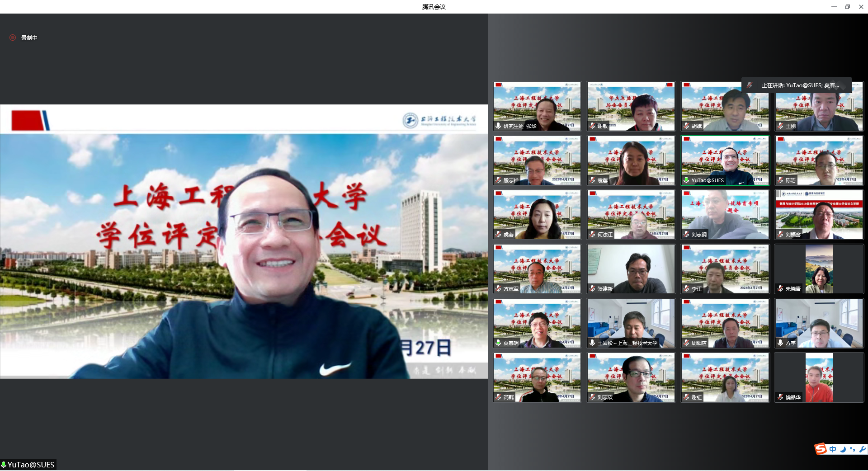The image size is (868, 471).
Task: Toggle Chinese/English mode in Sogou bar
Action: 833,449
